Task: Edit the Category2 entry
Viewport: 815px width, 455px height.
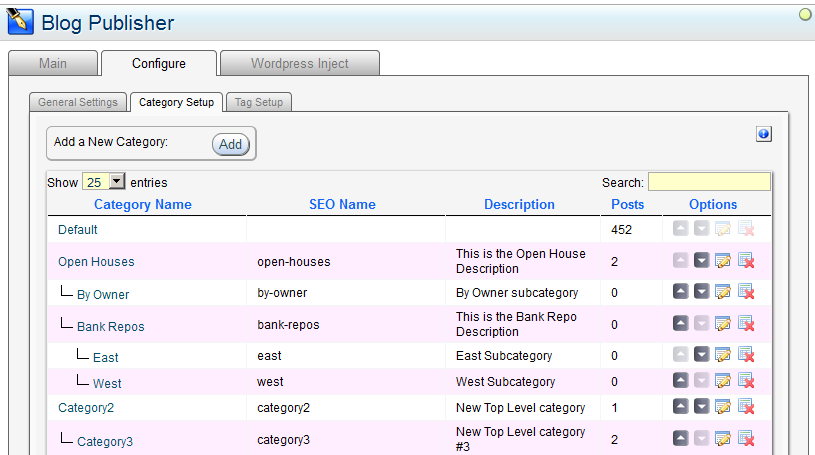Action: click(x=723, y=406)
